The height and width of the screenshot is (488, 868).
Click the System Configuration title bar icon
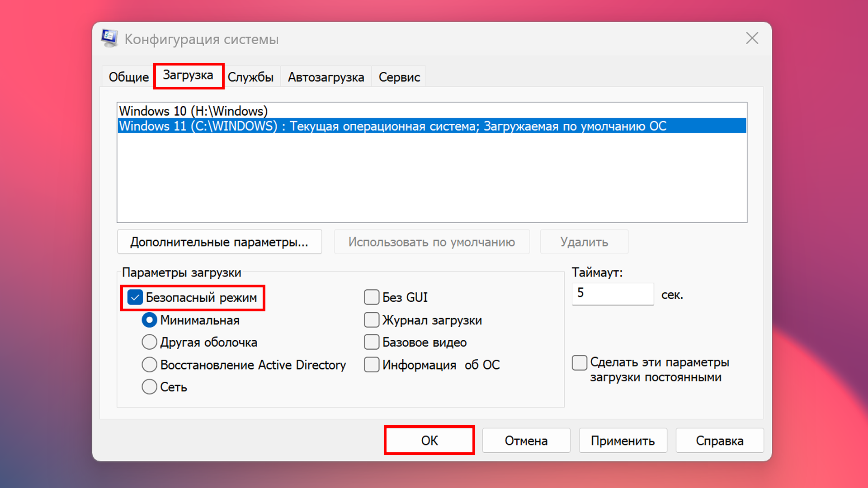[109, 38]
